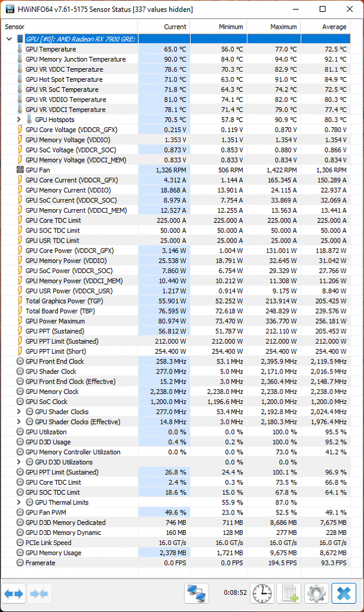Image resolution: width=364 pixels, height=612 pixels.
Task: Click the GPU Core Voltage lightning icon
Action: [20, 130]
